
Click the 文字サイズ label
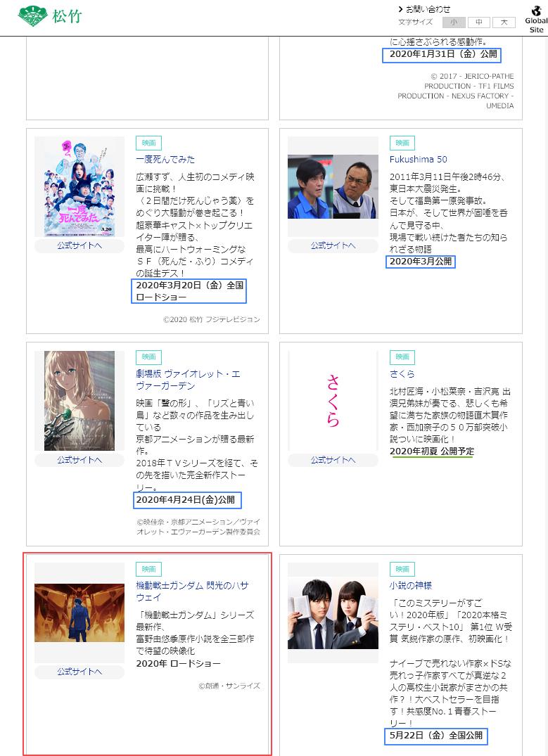pos(415,23)
